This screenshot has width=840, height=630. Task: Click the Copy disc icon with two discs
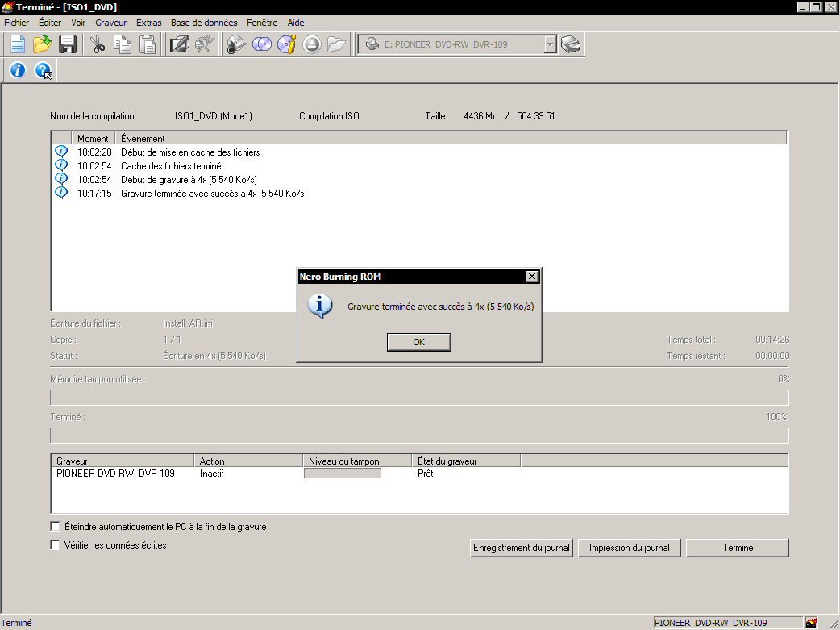(x=261, y=44)
